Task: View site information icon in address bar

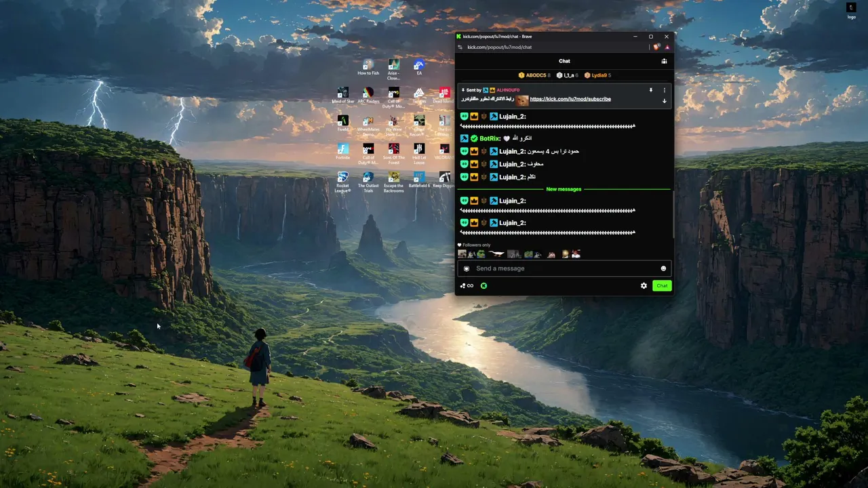Action: pos(460,47)
